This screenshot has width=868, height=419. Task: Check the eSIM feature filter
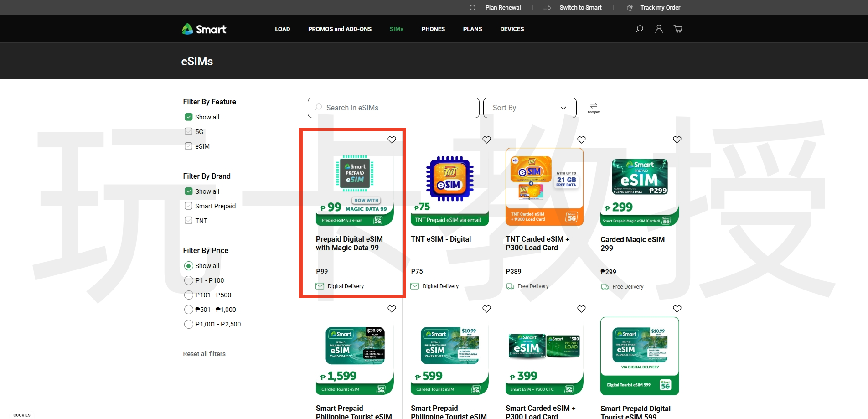(189, 146)
